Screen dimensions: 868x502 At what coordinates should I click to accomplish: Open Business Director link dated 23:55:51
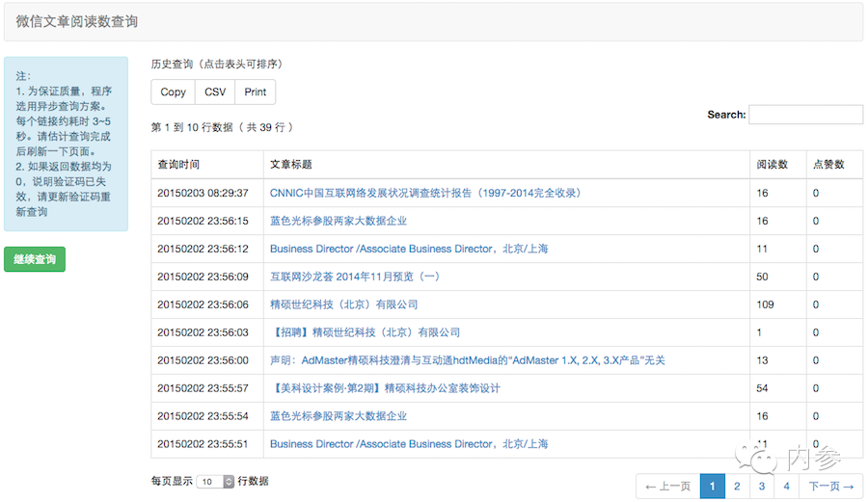point(409,444)
